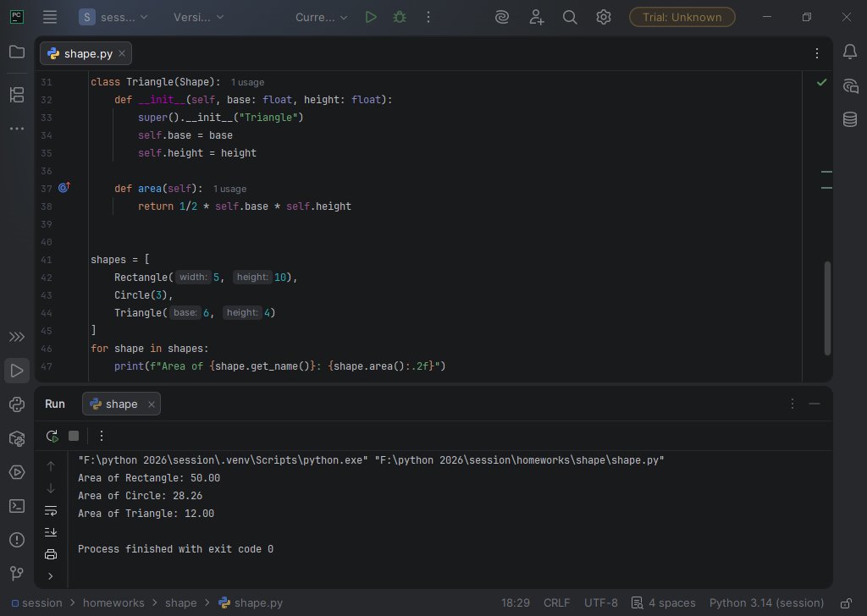The width and height of the screenshot is (867, 616).
Task: Click homeworks breadcrumb in status bar
Action: [113, 602]
